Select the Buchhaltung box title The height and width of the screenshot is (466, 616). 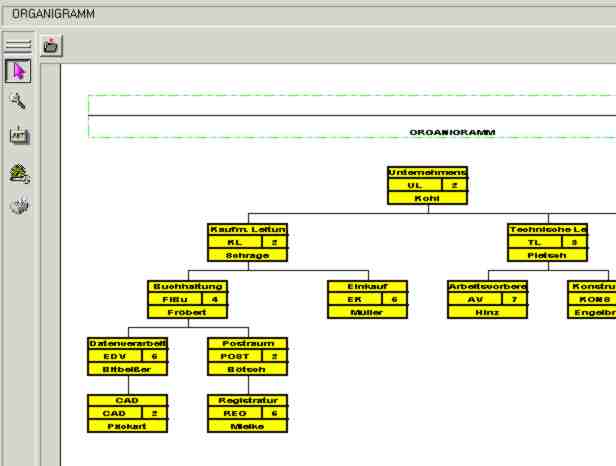point(187,286)
